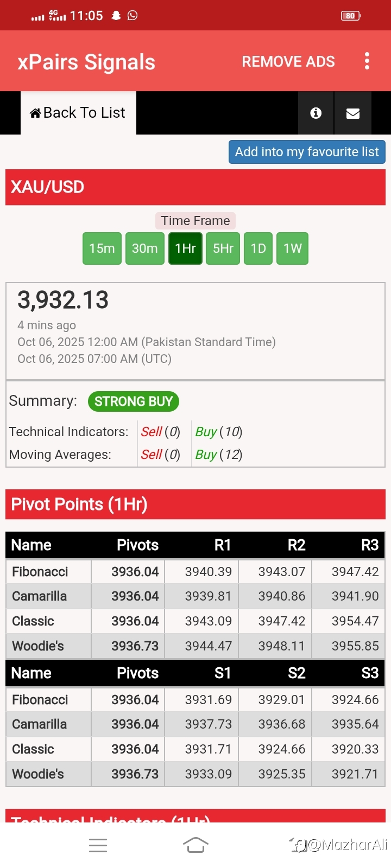Open the hamburger recent-apps navigation icon
This screenshot has width=391, height=868.
click(x=98, y=845)
